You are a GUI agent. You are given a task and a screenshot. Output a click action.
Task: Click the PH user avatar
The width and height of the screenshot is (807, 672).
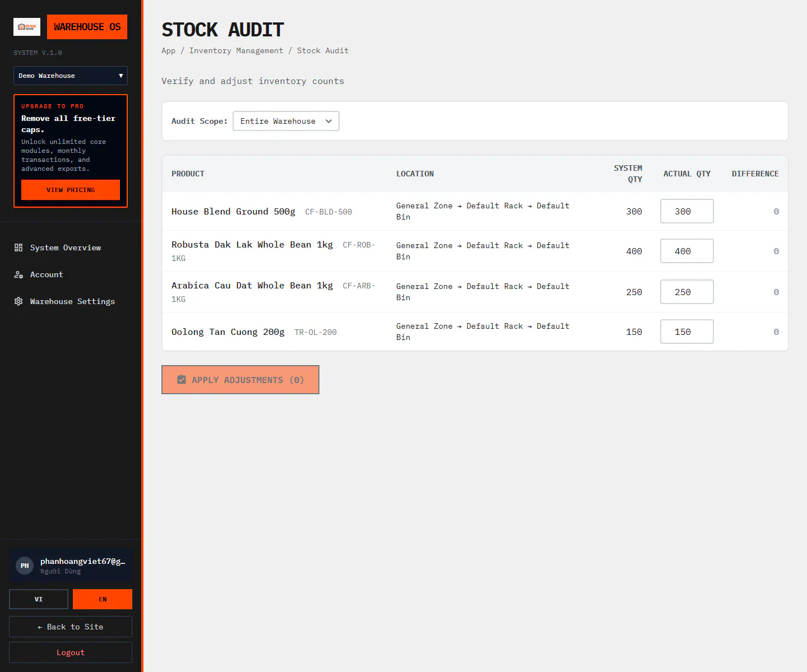tap(25, 566)
